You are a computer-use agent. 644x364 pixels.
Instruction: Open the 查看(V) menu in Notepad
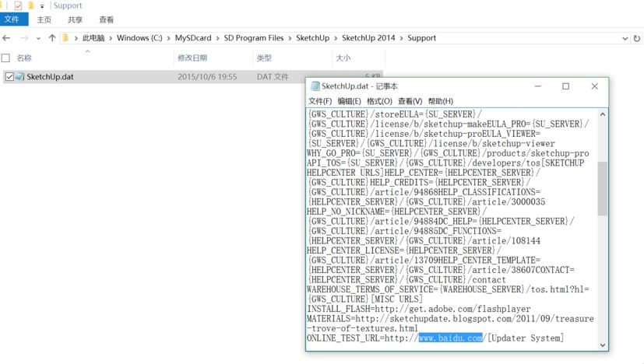tap(410, 101)
